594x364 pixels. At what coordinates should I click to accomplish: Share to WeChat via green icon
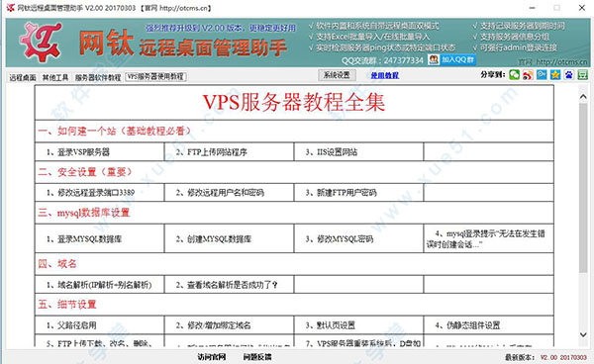click(514, 74)
